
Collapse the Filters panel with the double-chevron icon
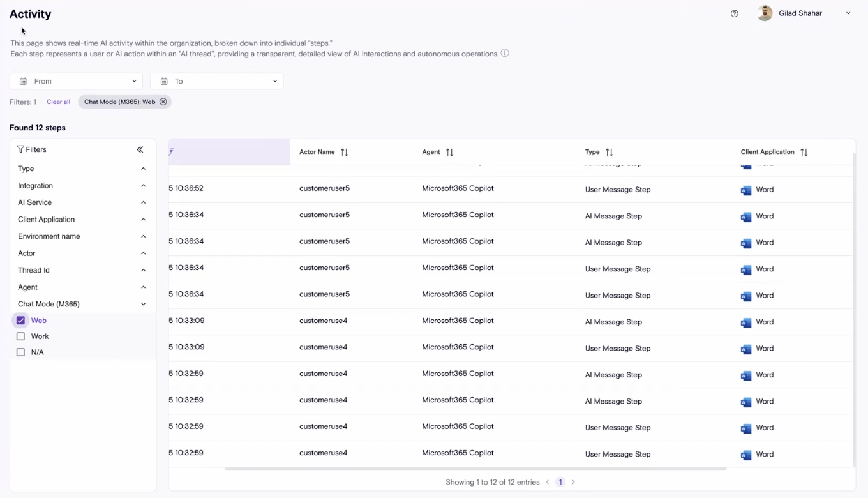(140, 149)
